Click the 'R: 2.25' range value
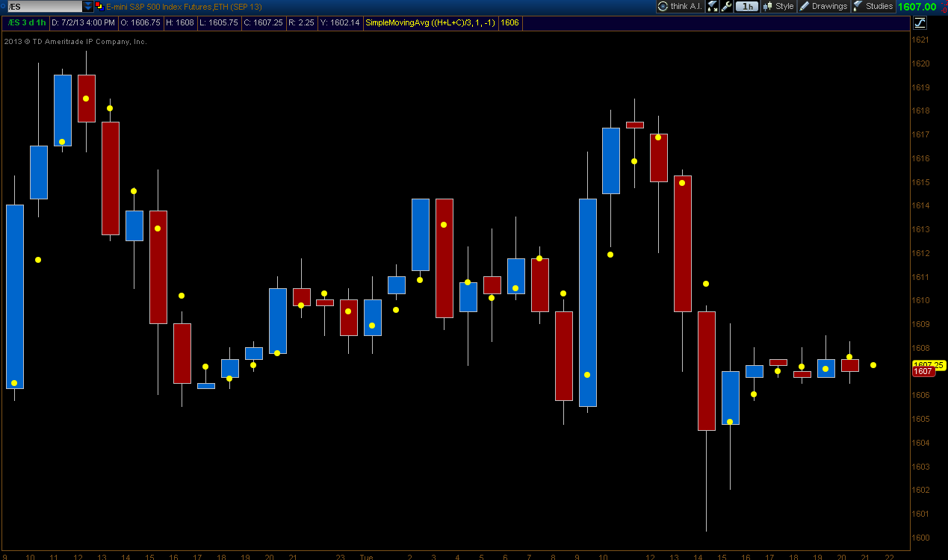This screenshot has height=560, width=948. (301, 22)
